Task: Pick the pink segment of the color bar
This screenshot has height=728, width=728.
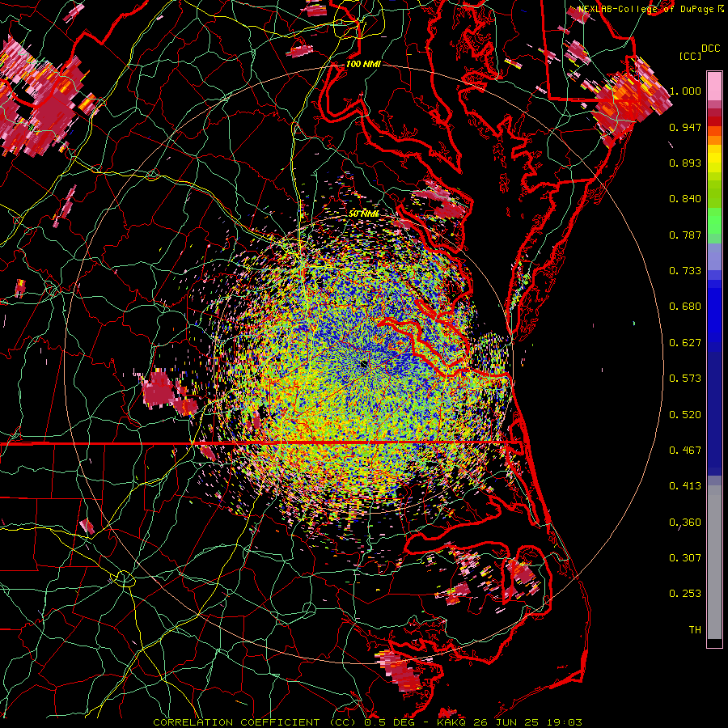Action: click(x=714, y=87)
